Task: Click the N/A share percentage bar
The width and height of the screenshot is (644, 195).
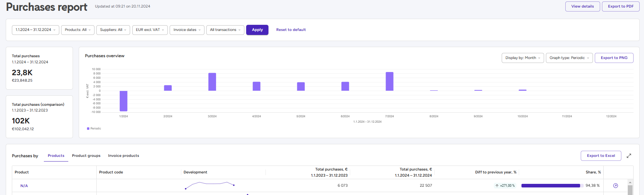Action: (551, 186)
